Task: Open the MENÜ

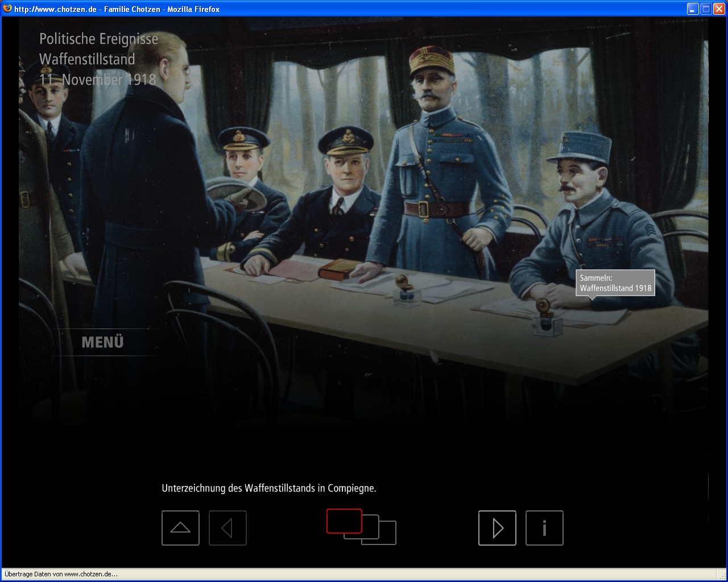Action: (102, 342)
